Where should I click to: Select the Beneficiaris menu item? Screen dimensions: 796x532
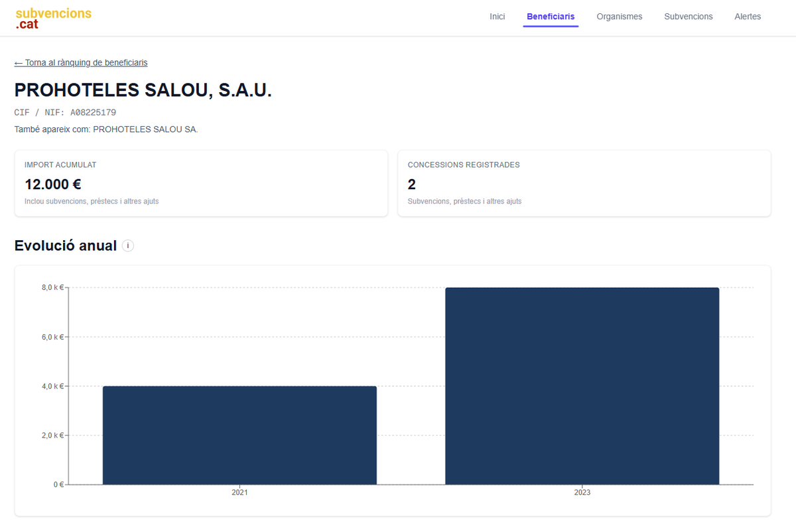[551, 17]
